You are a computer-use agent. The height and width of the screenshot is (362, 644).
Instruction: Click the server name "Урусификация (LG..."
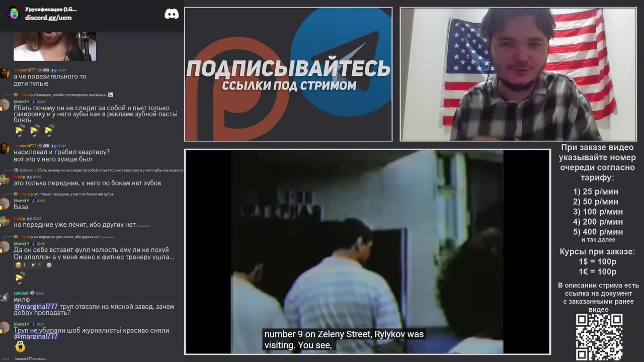tap(51, 9)
